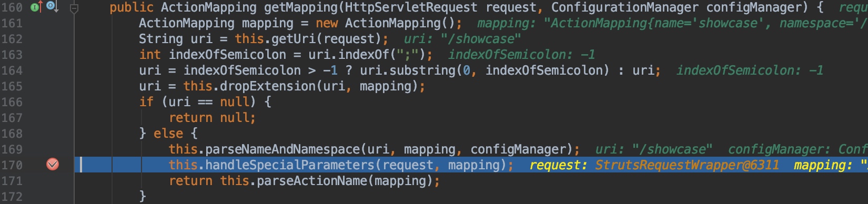Click line number 171 in the gutter
Viewport: 868px width, 204px height.
12,181
